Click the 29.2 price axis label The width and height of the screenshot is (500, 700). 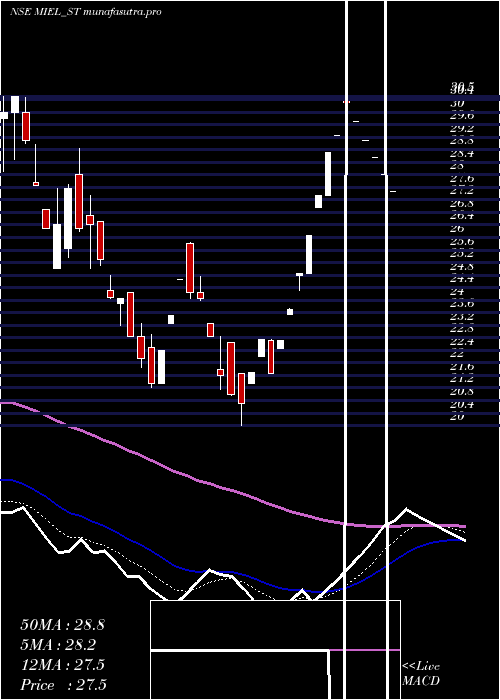pyautogui.click(x=462, y=129)
